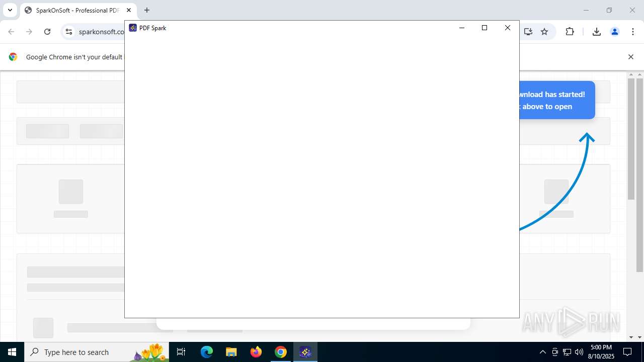Click the install app icon in address bar

[x=528, y=32]
